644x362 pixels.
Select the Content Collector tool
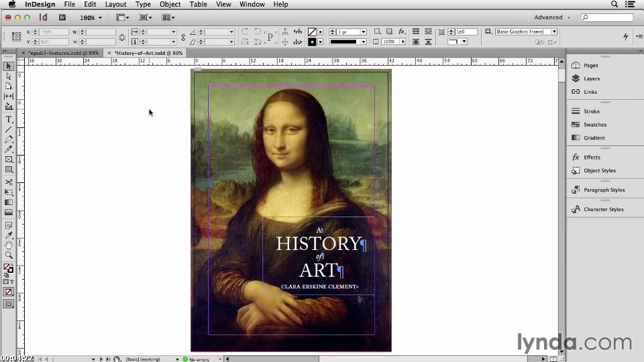point(9,107)
